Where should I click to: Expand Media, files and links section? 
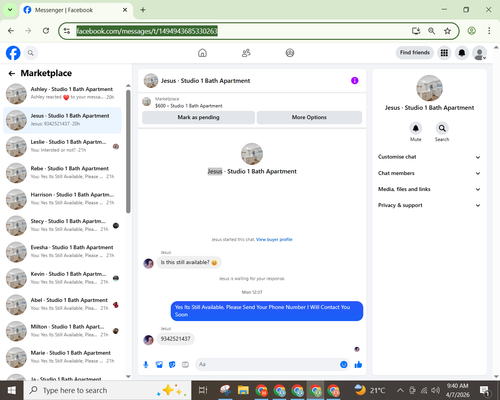point(429,189)
